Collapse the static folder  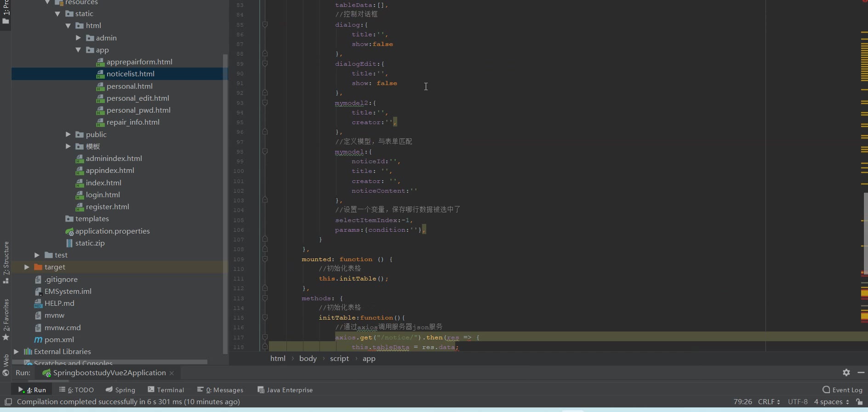[x=57, y=14]
